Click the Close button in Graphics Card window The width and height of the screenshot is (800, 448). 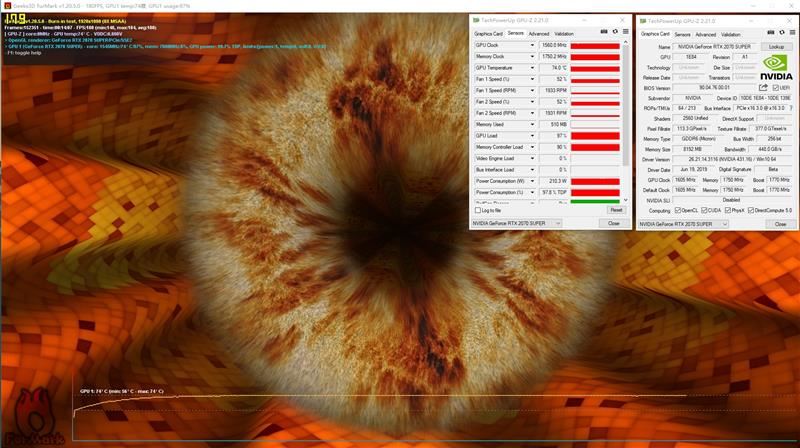(780, 224)
